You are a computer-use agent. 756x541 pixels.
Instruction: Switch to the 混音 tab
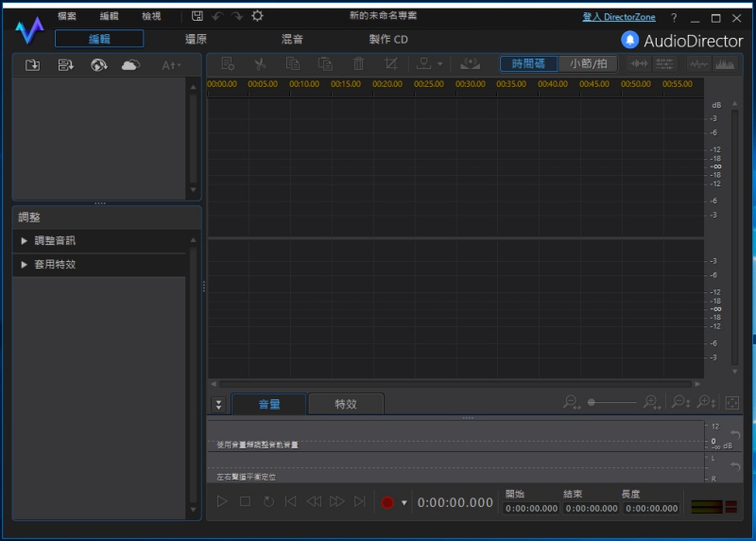click(x=292, y=40)
